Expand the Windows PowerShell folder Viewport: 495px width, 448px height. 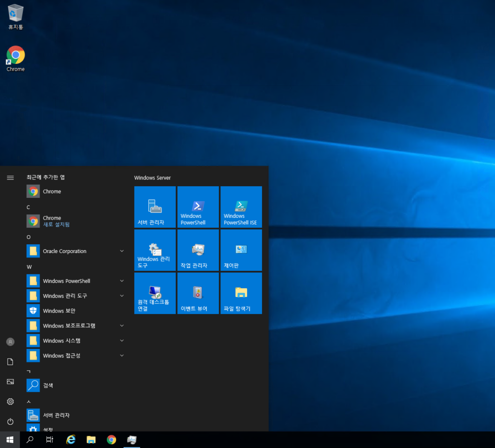(76, 281)
